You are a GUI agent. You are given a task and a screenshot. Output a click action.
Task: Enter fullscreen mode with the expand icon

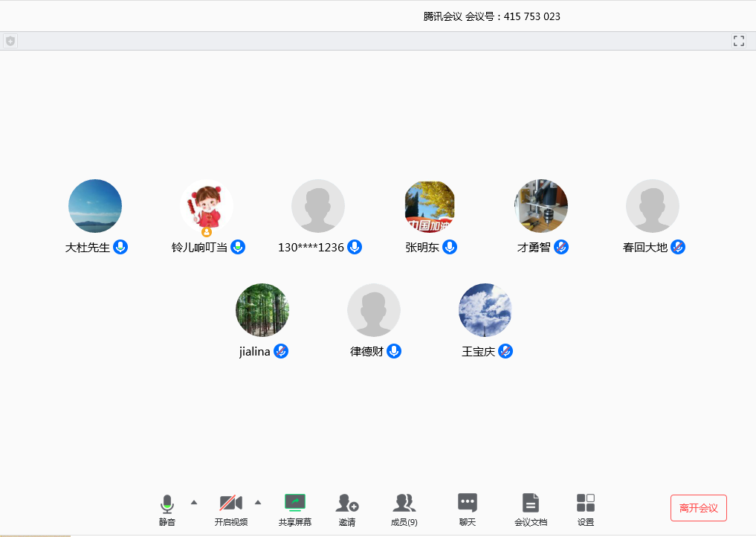(x=739, y=41)
